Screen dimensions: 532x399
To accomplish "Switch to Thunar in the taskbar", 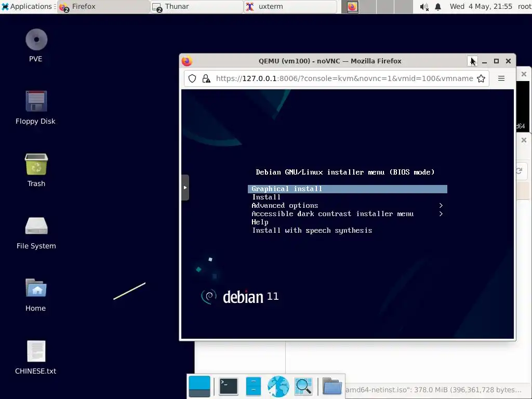I will coord(196,6).
